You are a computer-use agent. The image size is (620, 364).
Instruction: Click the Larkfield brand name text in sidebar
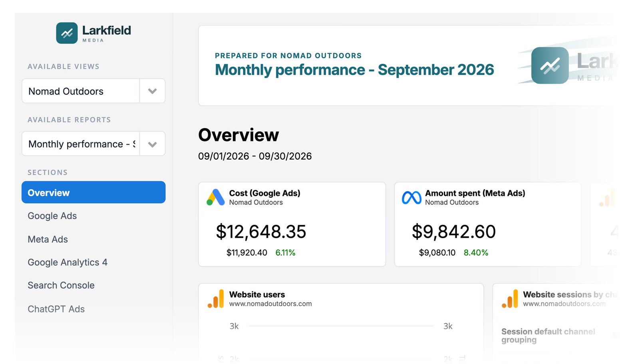click(x=106, y=30)
